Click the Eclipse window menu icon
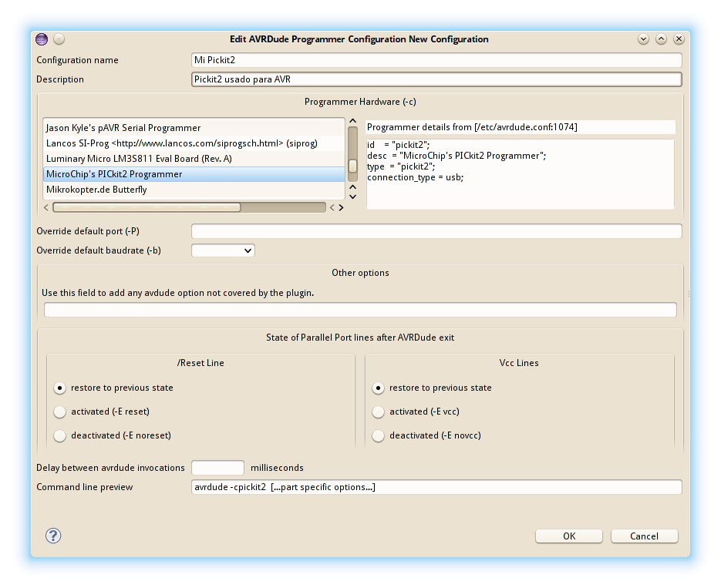This screenshot has height=588, width=721. click(x=42, y=39)
